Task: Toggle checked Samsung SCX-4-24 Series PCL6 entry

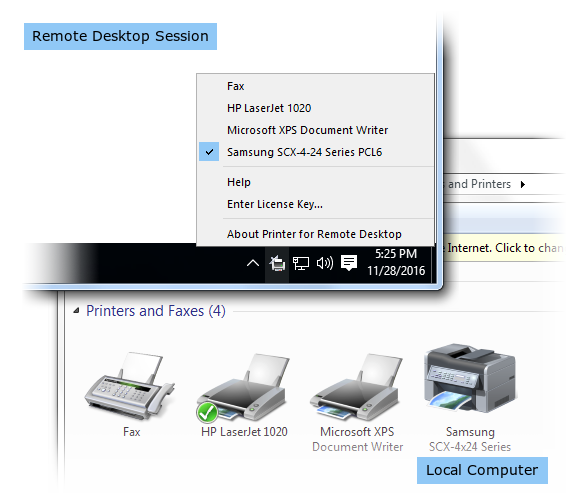Action: 316,152
